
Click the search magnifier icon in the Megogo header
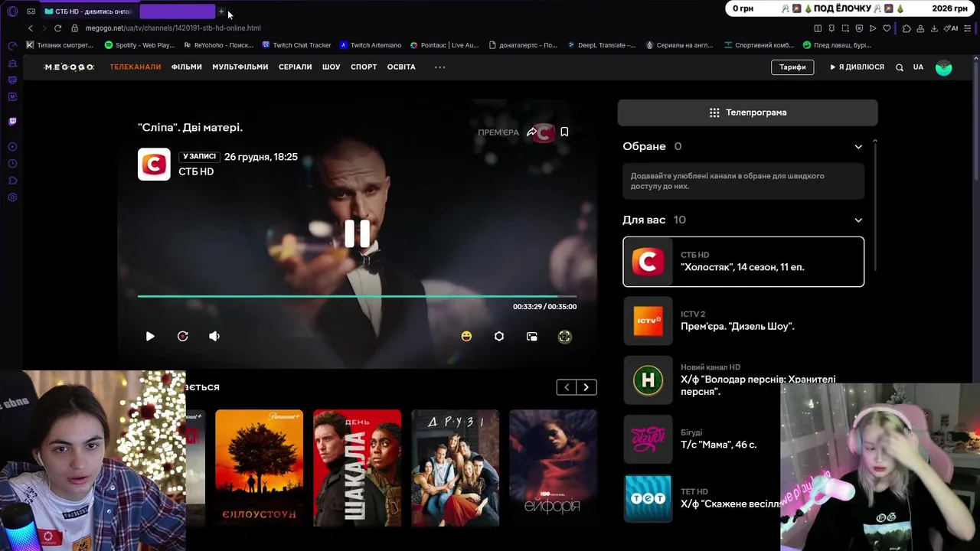(x=900, y=67)
